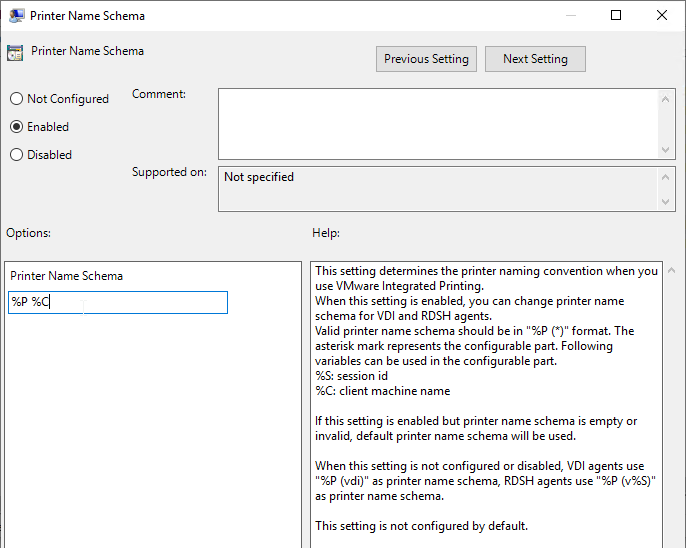The image size is (686, 548).
Task: Maximize the Printer Name Schema window
Action: pos(616,15)
